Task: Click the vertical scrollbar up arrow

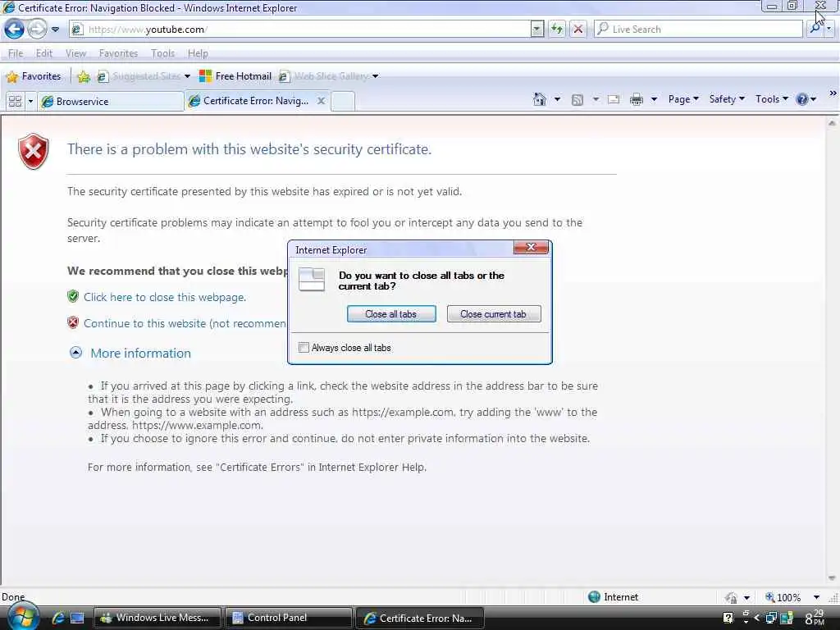Action: point(832,123)
